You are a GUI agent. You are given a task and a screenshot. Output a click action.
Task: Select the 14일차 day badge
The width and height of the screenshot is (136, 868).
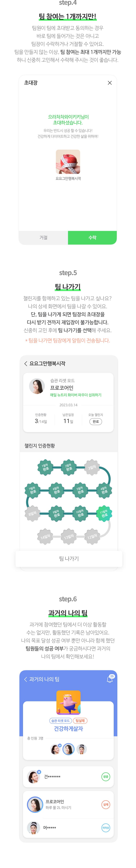(x=45, y=537)
